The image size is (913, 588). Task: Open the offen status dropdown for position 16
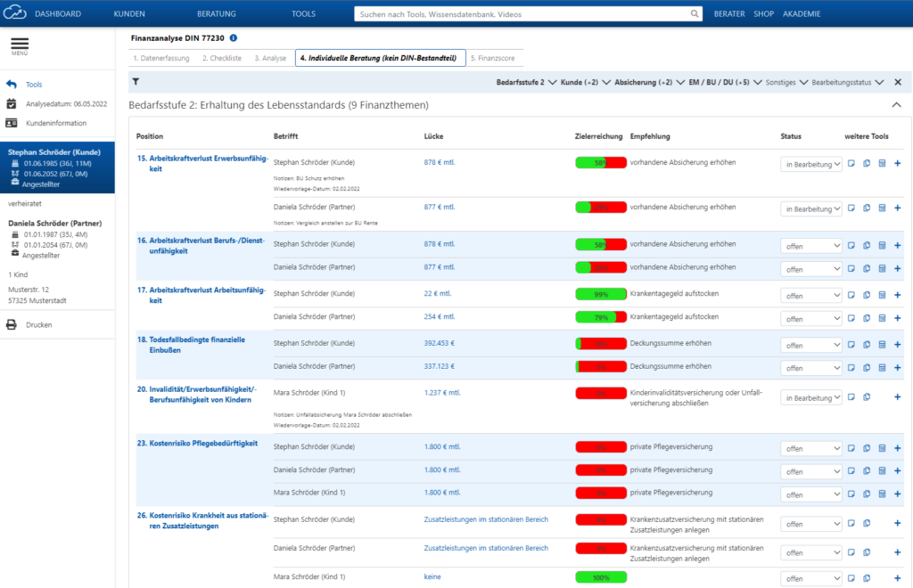point(811,243)
